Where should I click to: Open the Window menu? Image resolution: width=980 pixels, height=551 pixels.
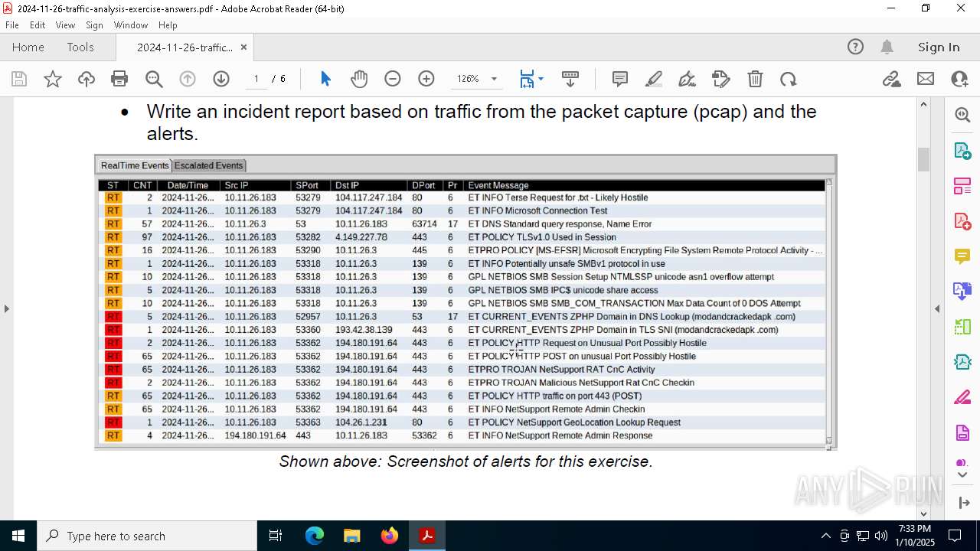point(131,25)
